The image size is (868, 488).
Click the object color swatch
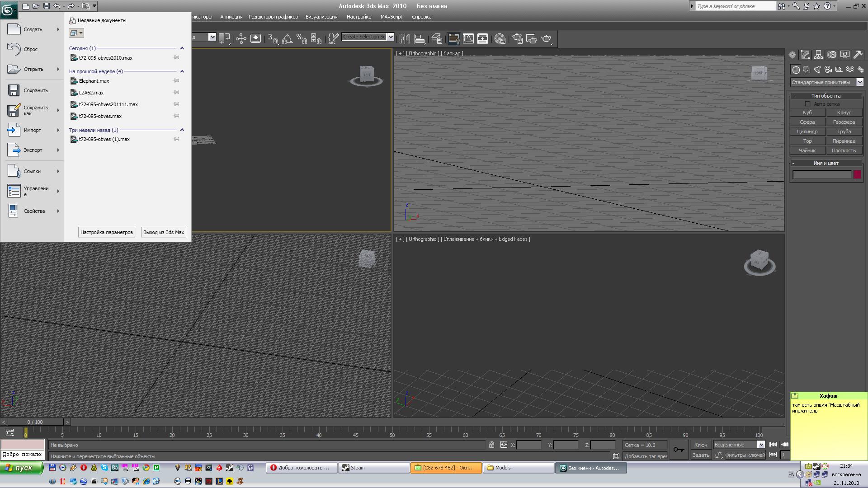tap(857, 174)
